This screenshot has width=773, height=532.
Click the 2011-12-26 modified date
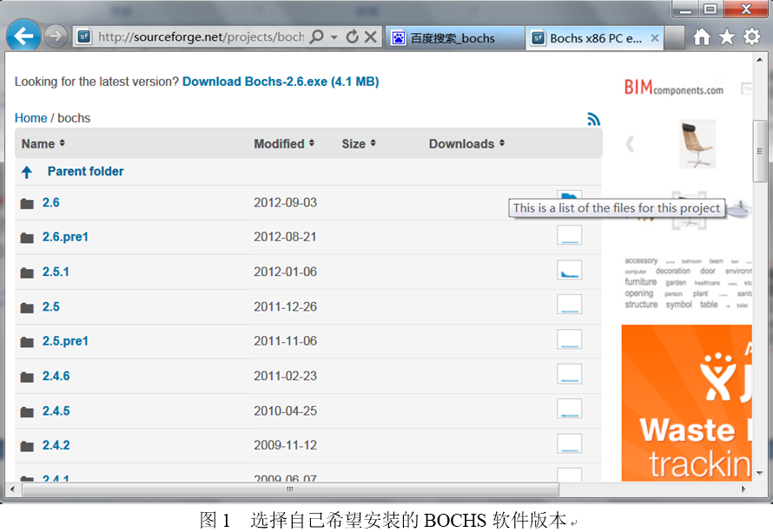coord(285,307)
